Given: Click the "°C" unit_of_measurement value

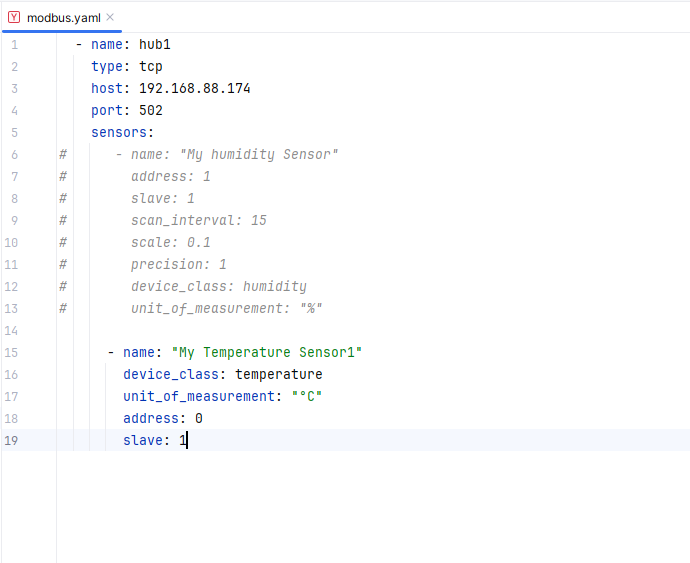Looking at the screenshot, I should coord(307,396).
